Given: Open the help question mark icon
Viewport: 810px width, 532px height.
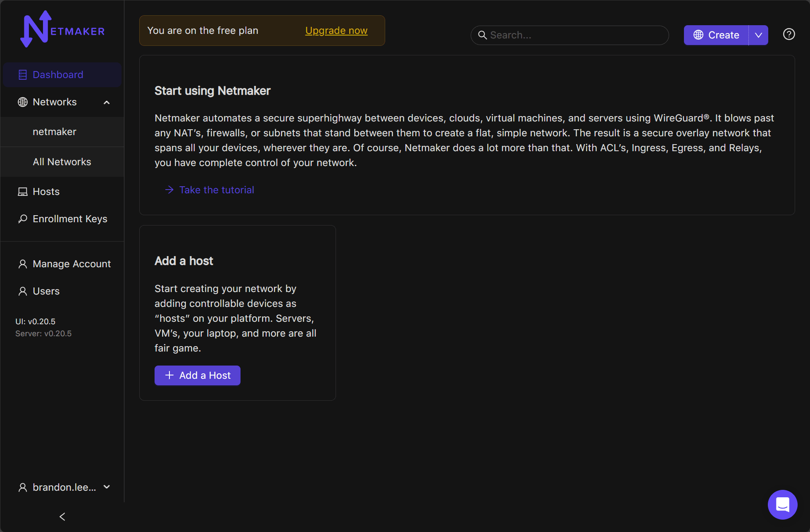Looking at the screenshot, I should coord(789,35).
